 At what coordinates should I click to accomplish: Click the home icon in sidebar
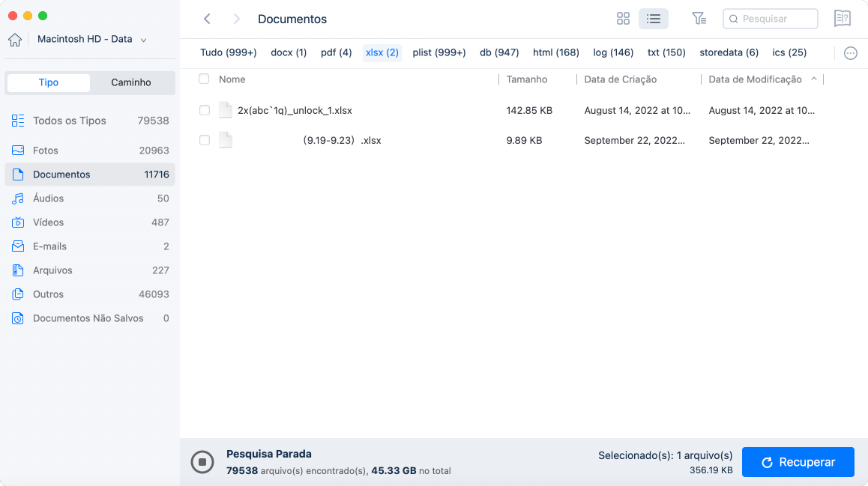tap(15, 39)
